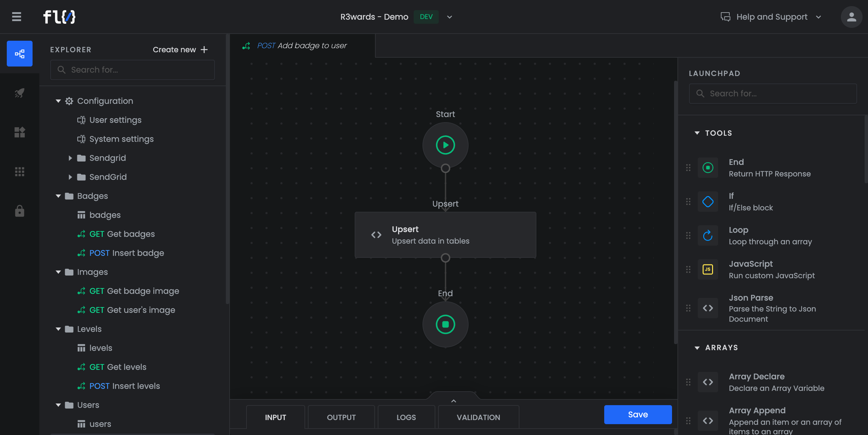Click the If/Else block diamond icon
Screen dimensions: 868x435
click(x=708, y=202)
